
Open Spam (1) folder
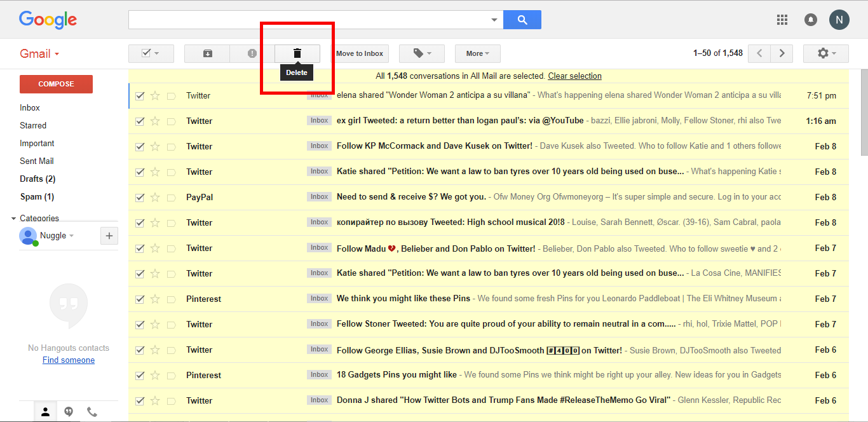point(37,196)
